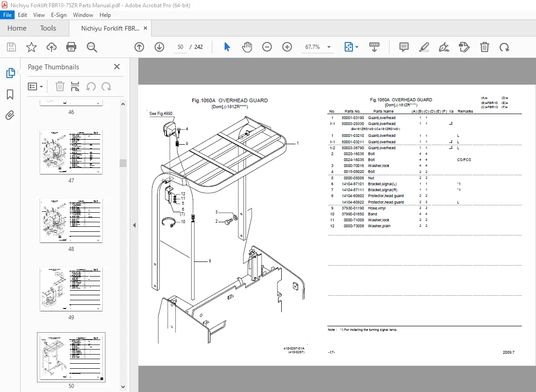Zoom out with the minus icon
This screenshot has height=392, width=536.
pyautogui.click(x=267, y=47)
